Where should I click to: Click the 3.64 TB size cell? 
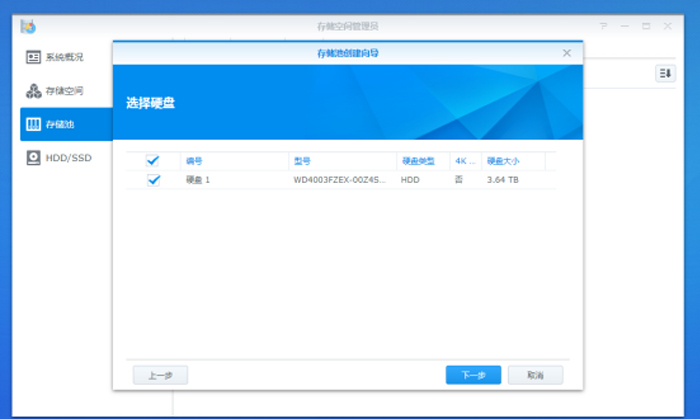click(503, 180)
